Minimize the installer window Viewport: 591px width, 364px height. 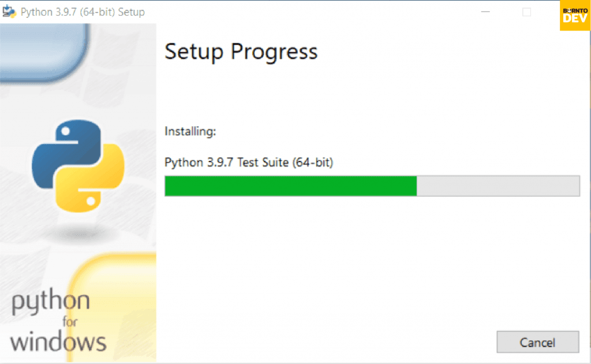click(x=485, y=12)
